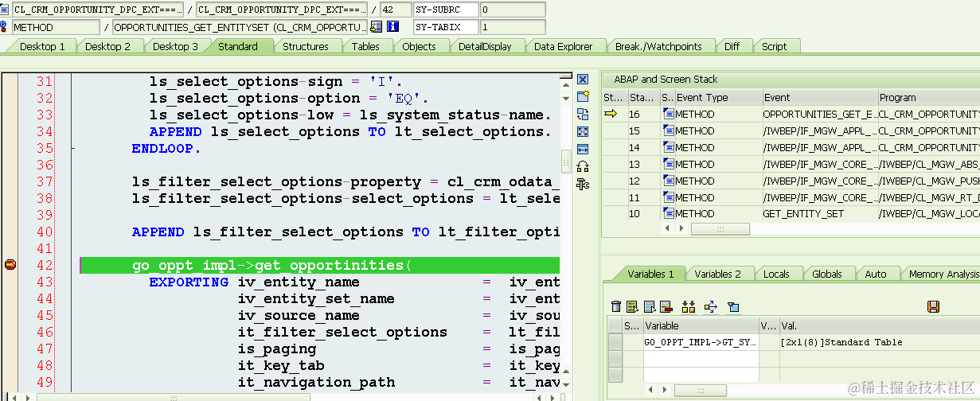Click the Program column header in stack
The image size is (980, 401).
(929, 97)
